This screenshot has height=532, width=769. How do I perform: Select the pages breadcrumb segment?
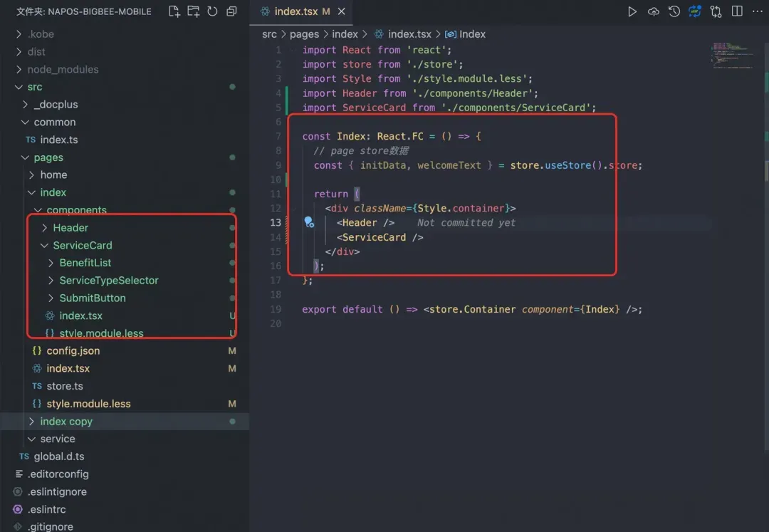[x=304, y=34]
